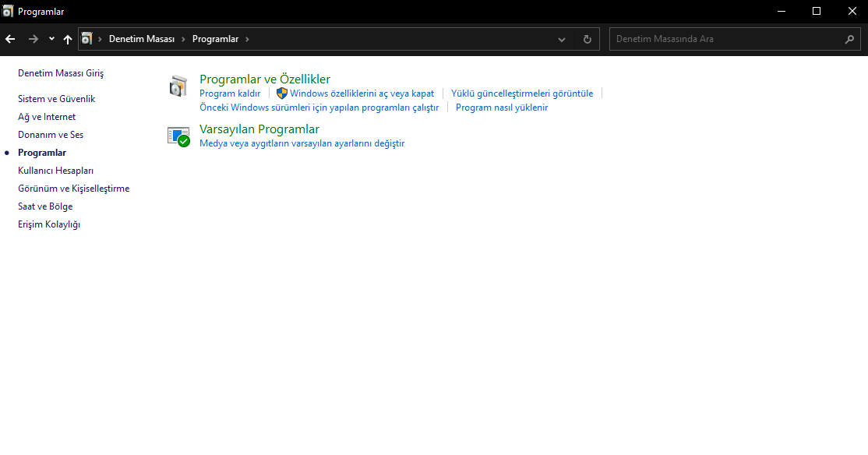Click the title bar Programlar window icon

(x=8, y=11)
